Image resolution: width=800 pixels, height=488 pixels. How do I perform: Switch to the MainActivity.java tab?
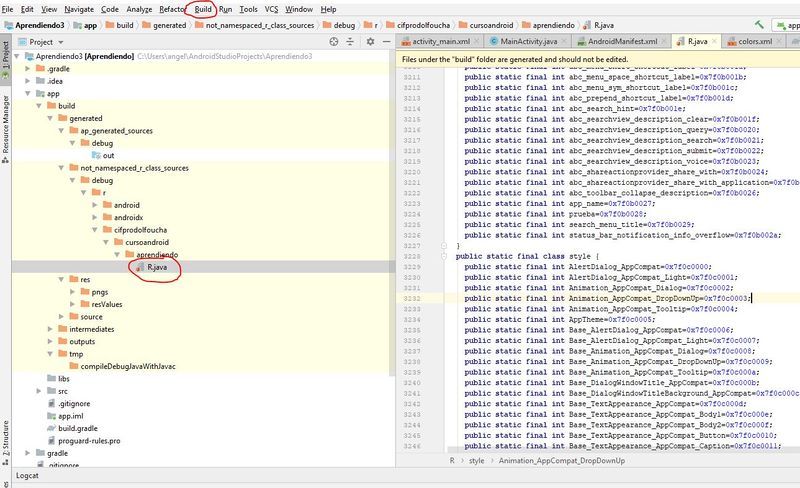528,41
